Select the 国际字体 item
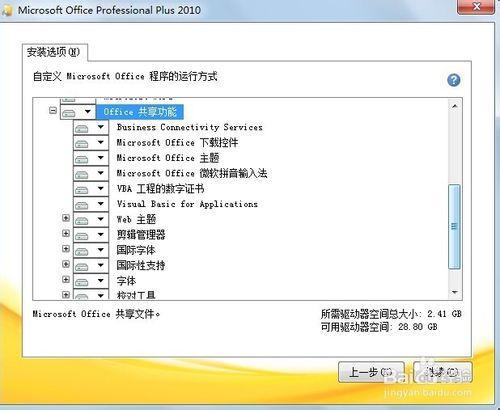 136,250
